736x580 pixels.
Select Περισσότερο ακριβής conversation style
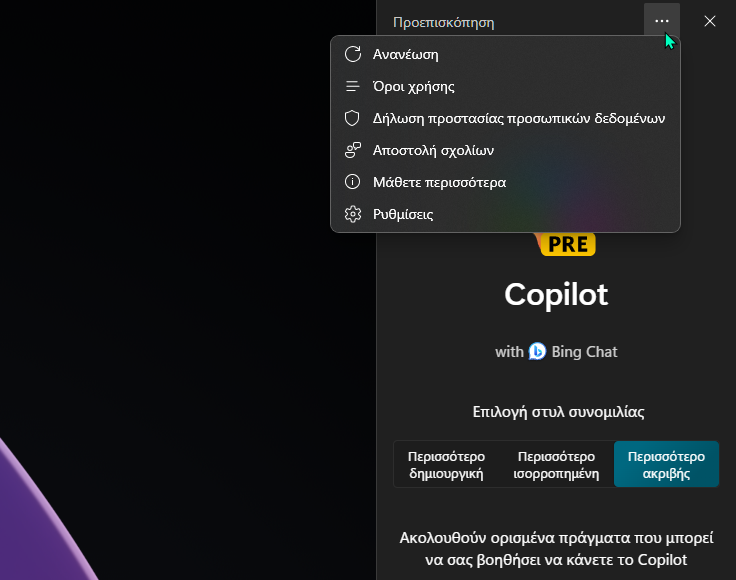[x=666, y=465]
